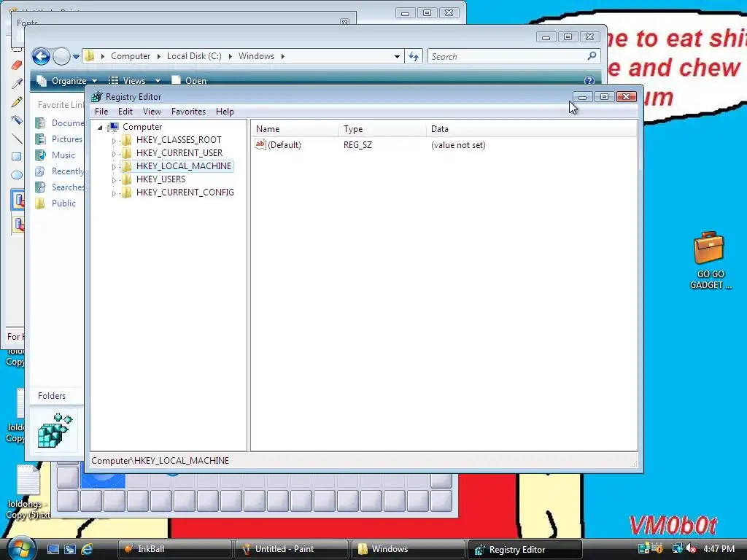The width and height of the screenshot is (747, 560).
Task: Open the Favorites menu in Registry Editor
Action: [188, 112]
